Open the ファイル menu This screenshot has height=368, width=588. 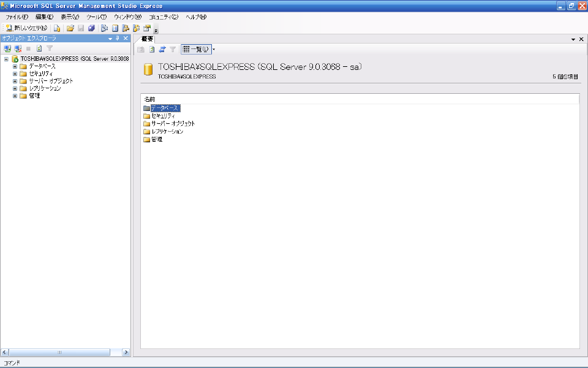17,17
